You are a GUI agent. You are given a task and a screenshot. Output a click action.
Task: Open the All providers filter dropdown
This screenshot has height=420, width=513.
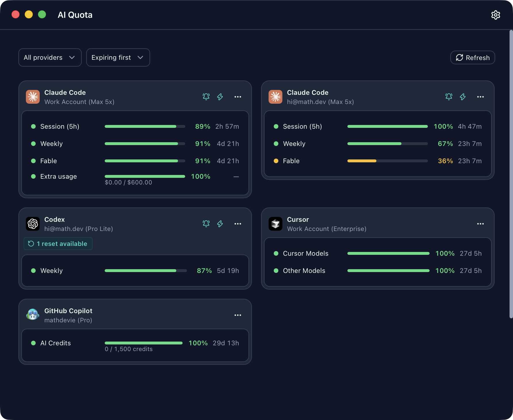50,57
